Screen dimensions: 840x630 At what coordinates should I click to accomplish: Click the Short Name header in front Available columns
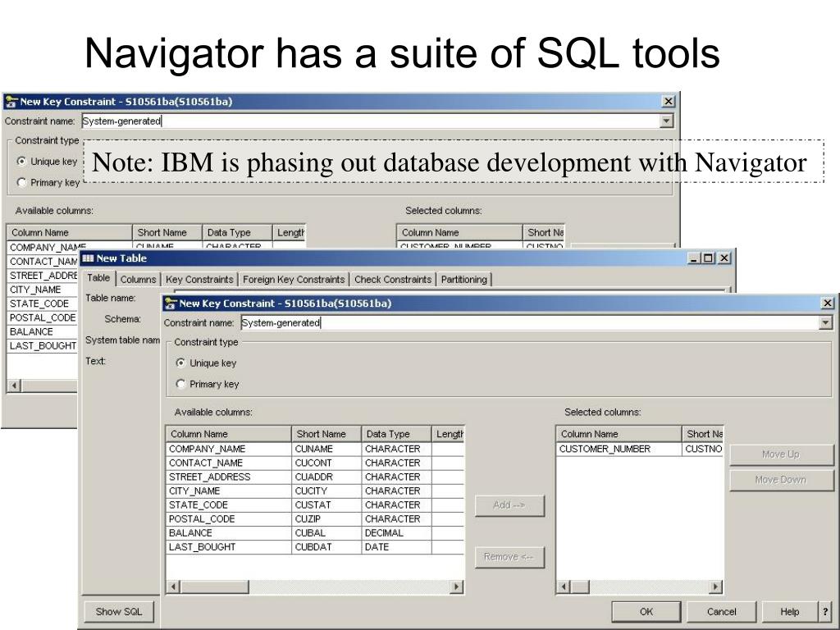(x=326, y=434)
